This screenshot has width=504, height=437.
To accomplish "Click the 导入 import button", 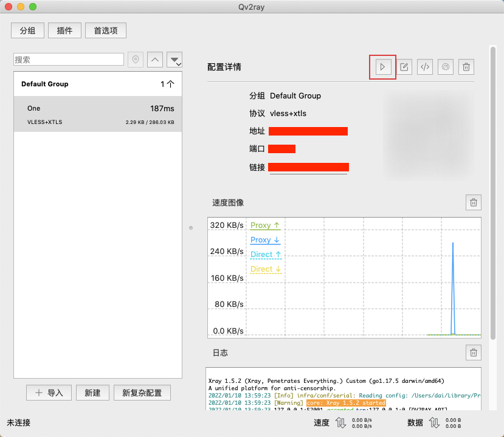I will 49,393.
